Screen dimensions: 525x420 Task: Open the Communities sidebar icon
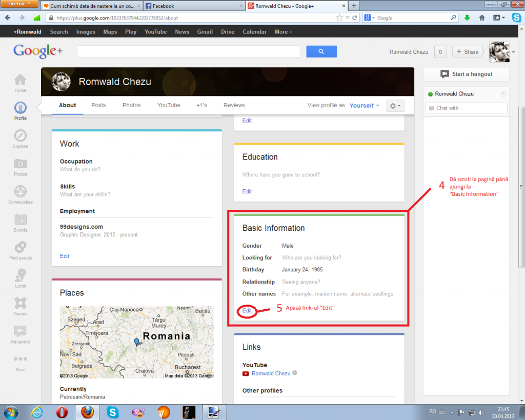[x=21, y=194]
